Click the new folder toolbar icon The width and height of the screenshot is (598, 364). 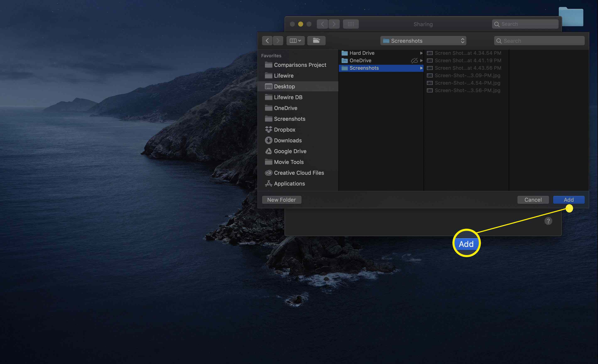(x=316, y=41)
